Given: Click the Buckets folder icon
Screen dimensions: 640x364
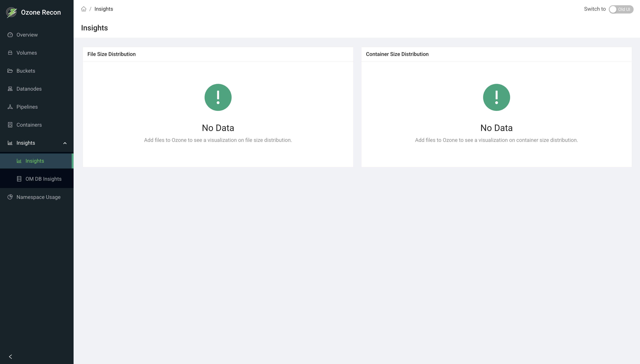Looking at the screenshot, I should [10, 71].
